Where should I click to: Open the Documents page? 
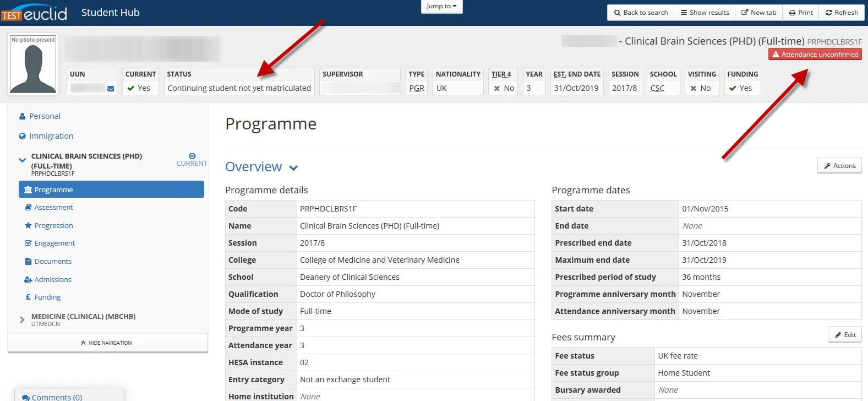(53, 262)
